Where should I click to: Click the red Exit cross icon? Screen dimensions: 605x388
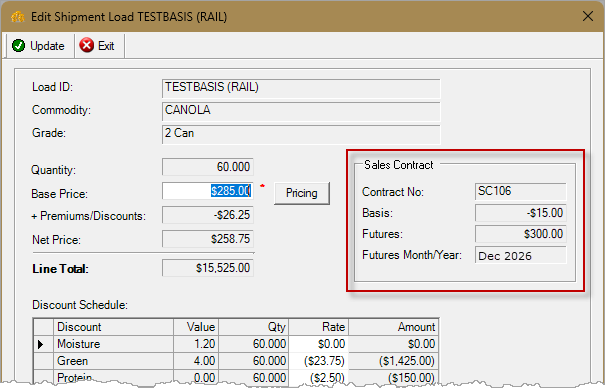pyautogui.click(x=86, y=45)
